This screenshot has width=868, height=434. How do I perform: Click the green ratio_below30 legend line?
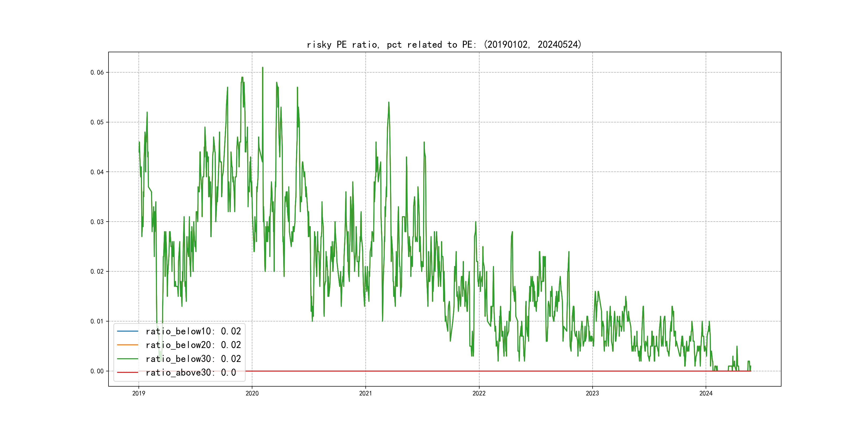point(127,359)
